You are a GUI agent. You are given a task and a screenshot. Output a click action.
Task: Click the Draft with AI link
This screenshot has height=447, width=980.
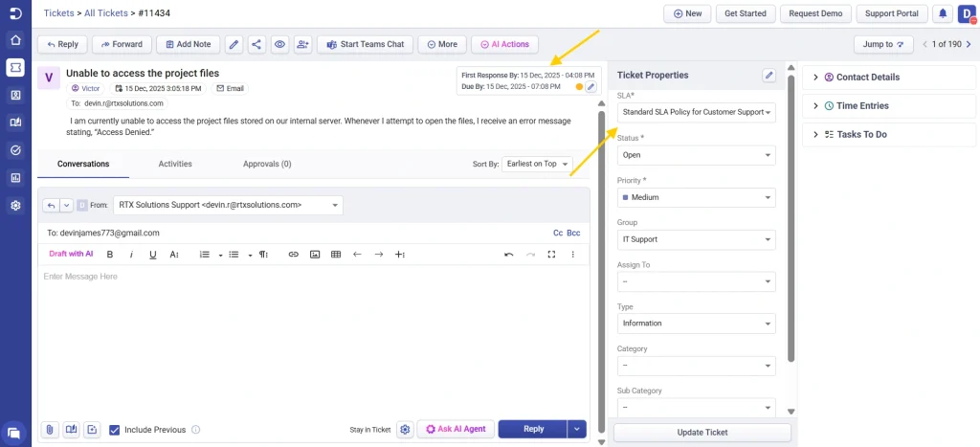click(x=71, y=254)
